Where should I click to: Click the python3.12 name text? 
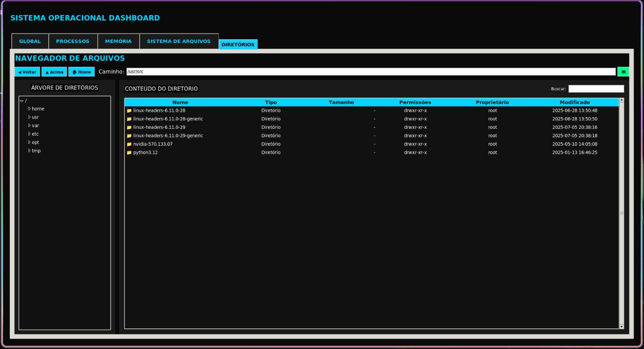tap(146, 153)
